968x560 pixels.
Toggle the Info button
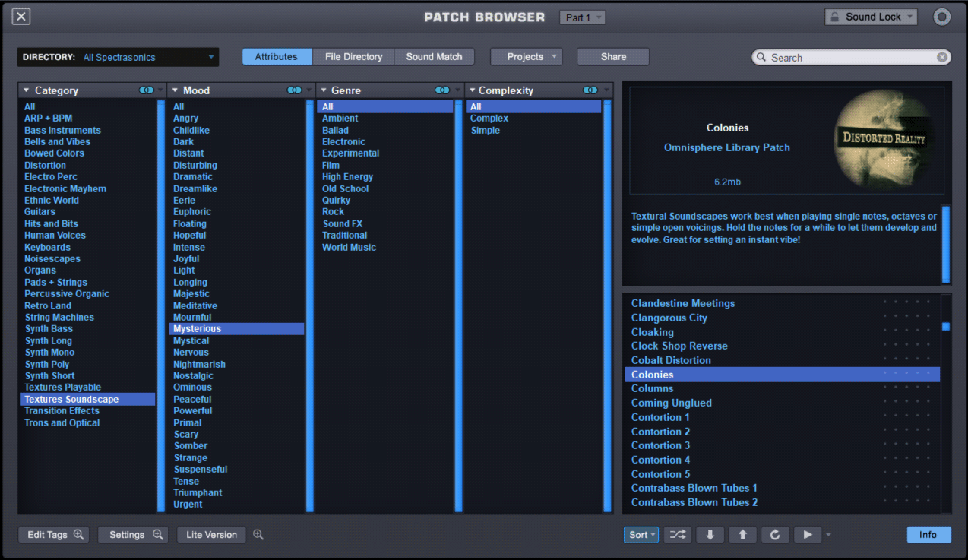point(928,535)
